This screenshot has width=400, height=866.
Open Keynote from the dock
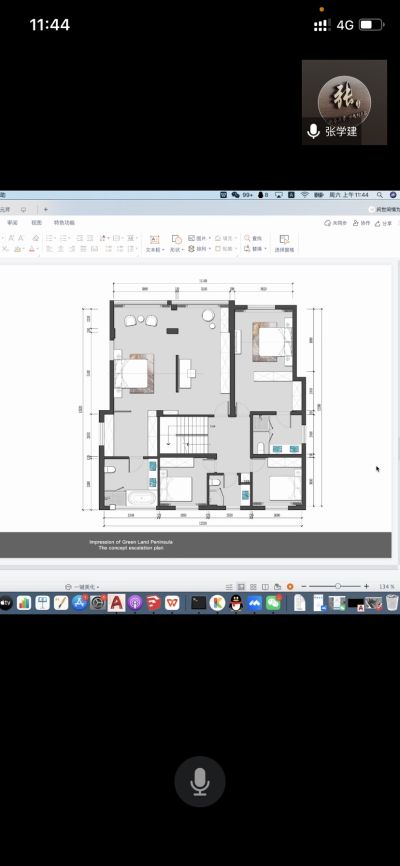tap(43, 603)
